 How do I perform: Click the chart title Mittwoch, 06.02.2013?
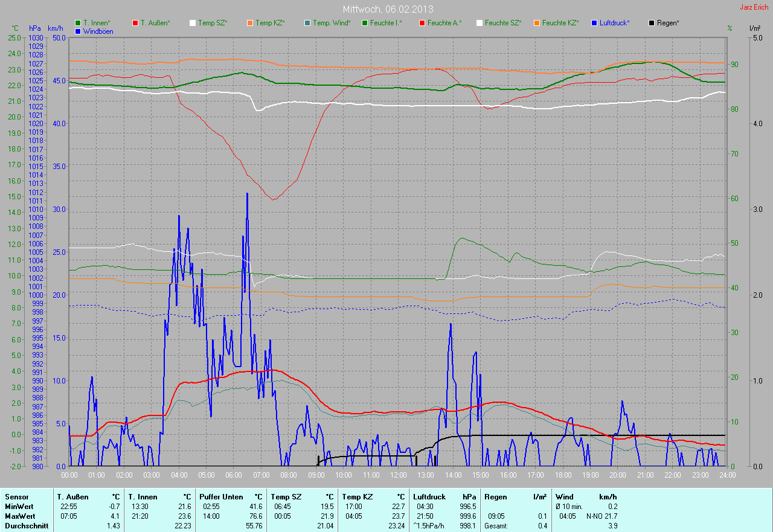[388, 9]
